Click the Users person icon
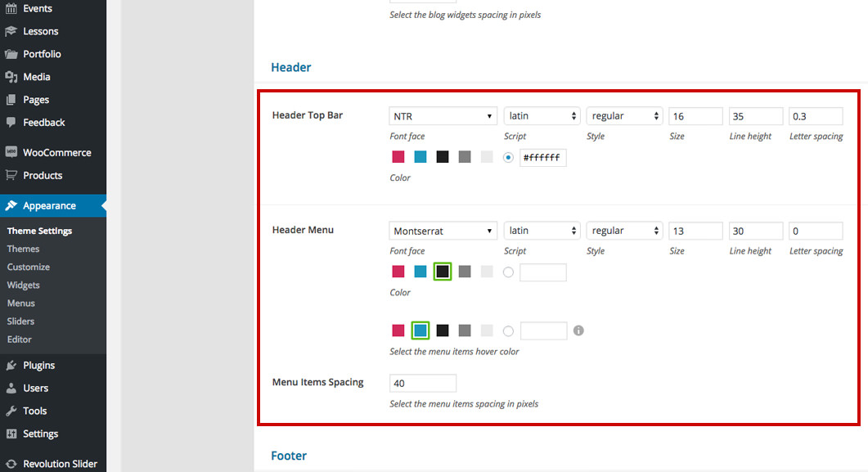 [x=11, y=388]
